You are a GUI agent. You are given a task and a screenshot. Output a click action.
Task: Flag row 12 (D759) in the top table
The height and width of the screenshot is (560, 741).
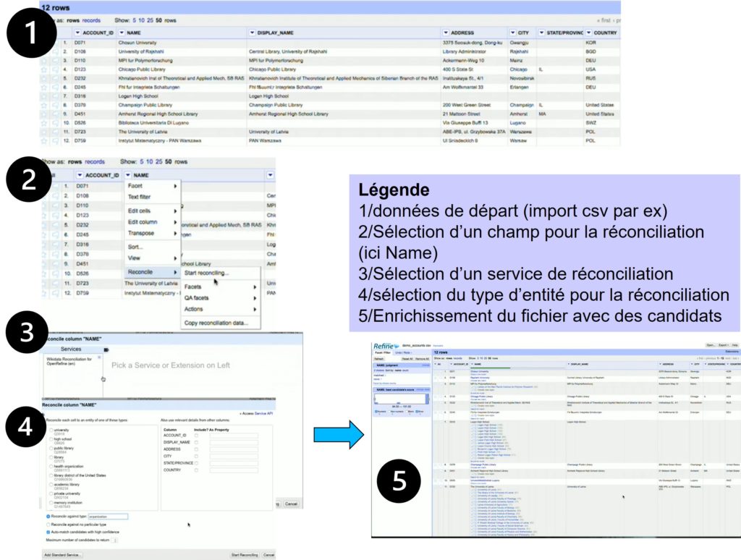tap(54, 141)
